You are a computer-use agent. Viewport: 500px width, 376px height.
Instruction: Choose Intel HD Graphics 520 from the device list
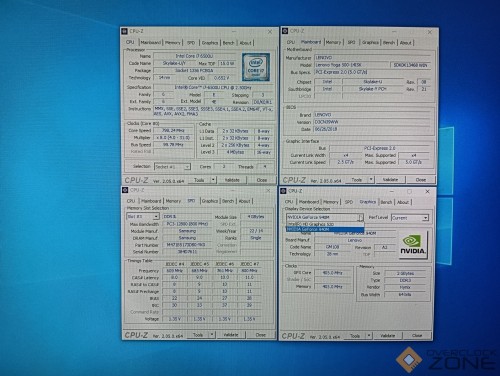point(325,224)
